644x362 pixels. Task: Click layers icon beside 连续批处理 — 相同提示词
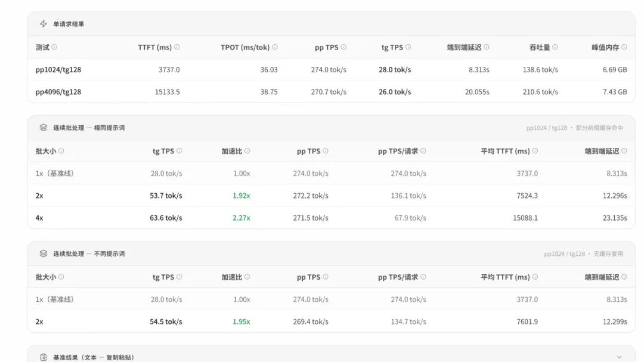click(44, 128)
